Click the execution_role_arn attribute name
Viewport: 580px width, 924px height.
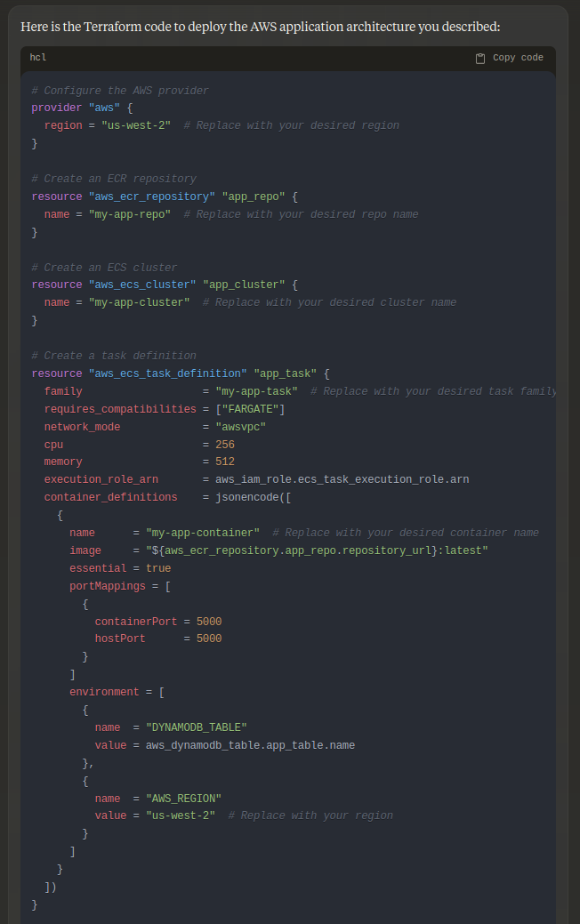pos(101,479)
